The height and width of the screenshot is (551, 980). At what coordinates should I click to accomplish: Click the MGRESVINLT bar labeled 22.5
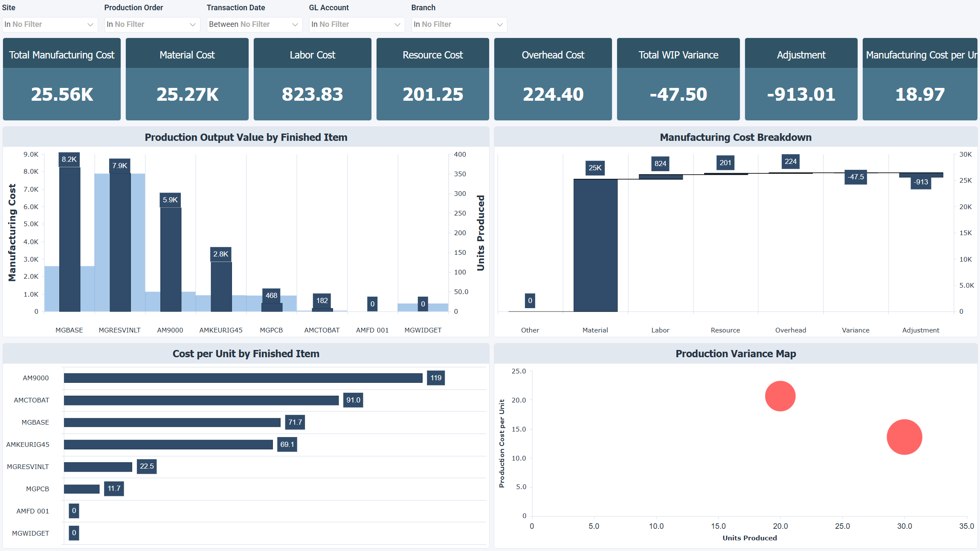[x=98, y=467]
